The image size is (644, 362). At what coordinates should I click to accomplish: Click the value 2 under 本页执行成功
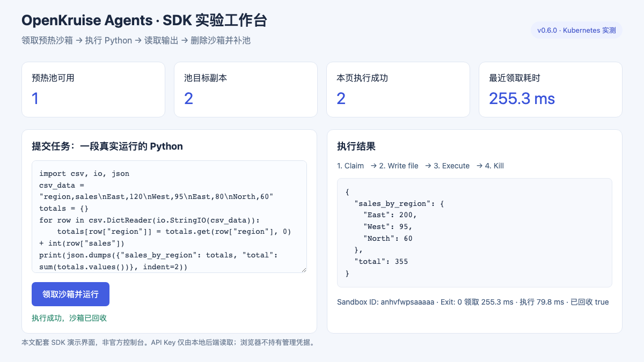tap(341, 98)
